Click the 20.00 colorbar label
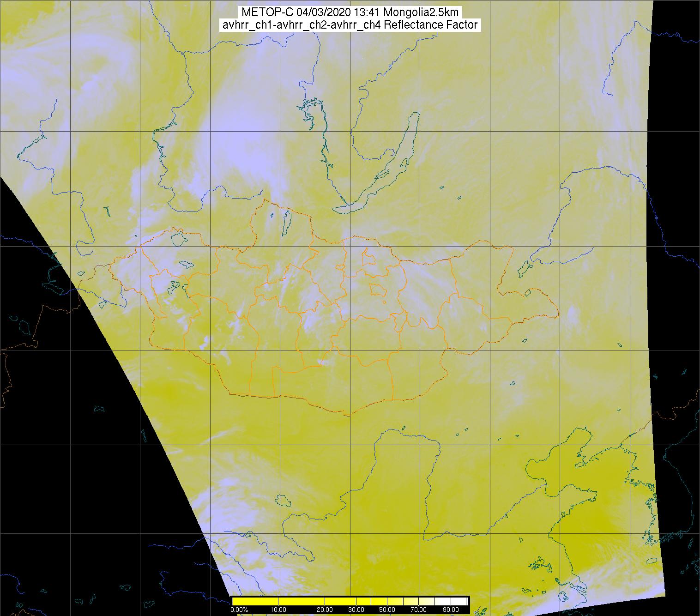 (325, 610)
